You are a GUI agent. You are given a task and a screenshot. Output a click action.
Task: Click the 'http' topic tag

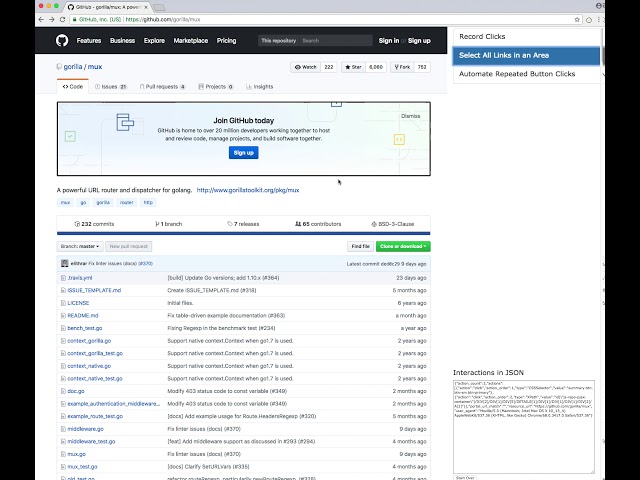click(x=148, y=202)
